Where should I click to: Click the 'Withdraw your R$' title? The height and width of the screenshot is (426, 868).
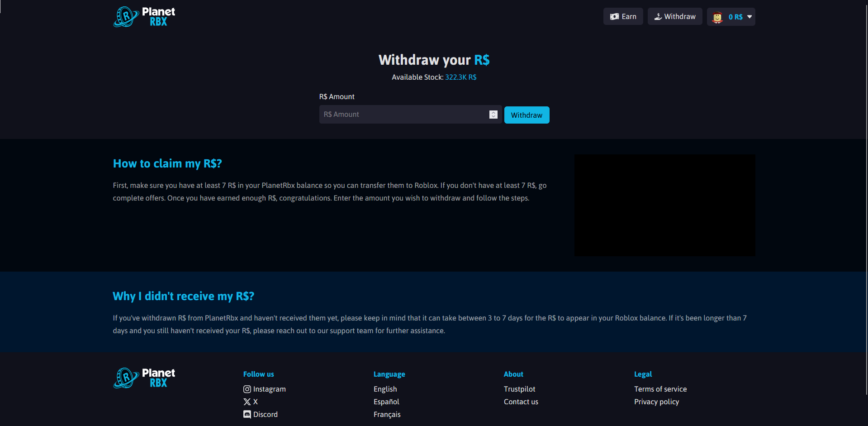[434, 60]
